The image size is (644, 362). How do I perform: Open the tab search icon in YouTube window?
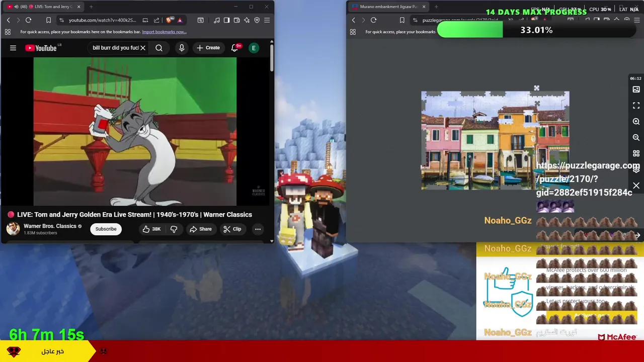click(x=200, y=20)
